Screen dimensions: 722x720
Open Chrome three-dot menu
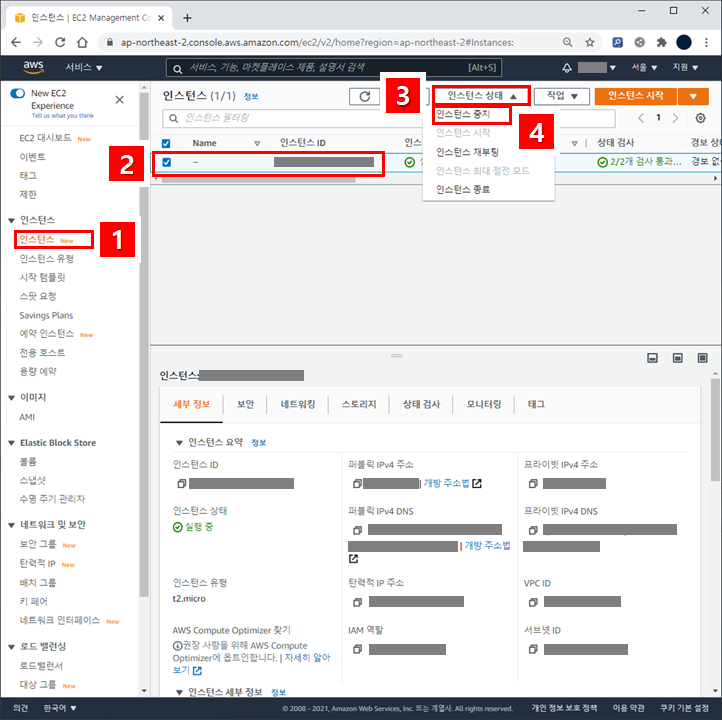pos(706,42)
